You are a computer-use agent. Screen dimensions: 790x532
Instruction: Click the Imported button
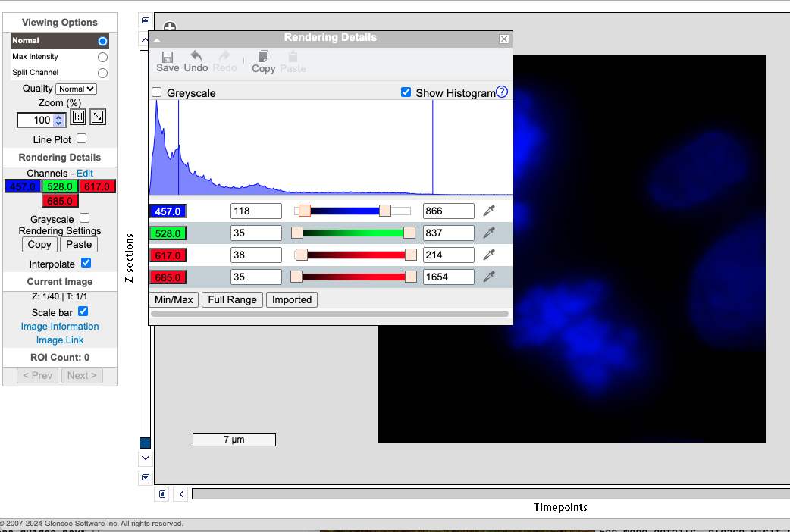click(x=292, y=299)
